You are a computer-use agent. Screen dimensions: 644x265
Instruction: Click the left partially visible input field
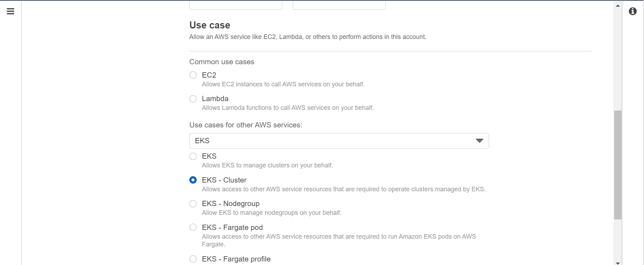[236, 5]
